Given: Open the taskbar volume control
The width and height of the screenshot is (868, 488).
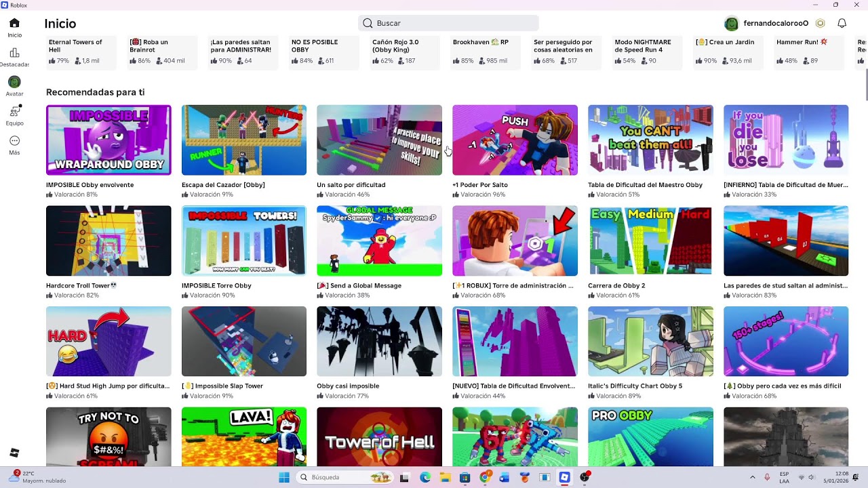Looking at the screenshot, I should 812,477.
